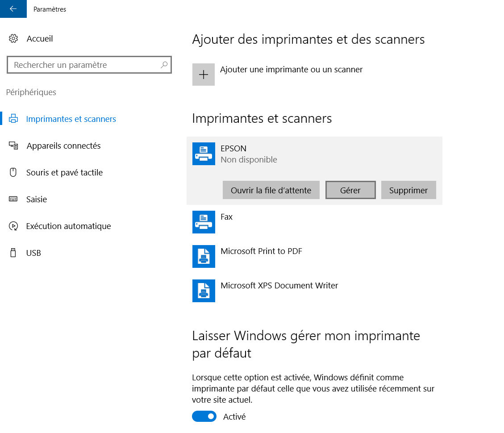Screen dimensions: 504x433
Task: Click the plus icon to add printer
Action: click(x=204, y=75)
